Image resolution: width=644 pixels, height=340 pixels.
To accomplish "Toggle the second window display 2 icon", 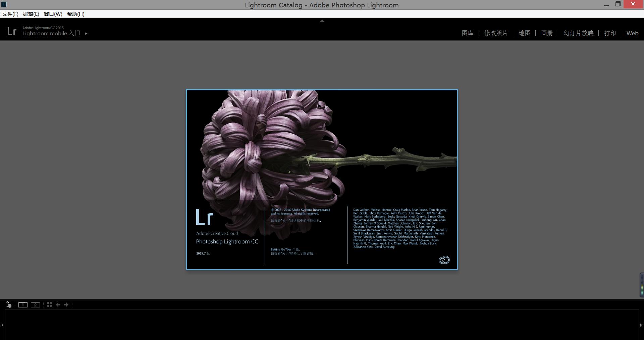I will coord(35,305).
